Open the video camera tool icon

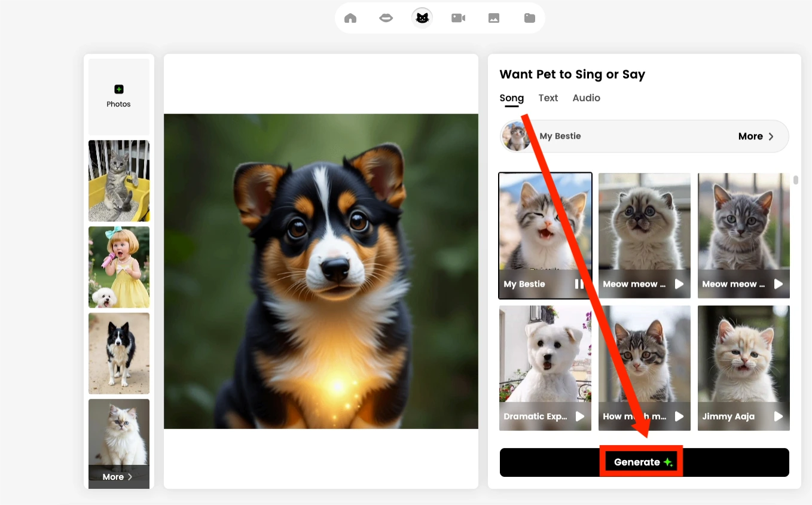[x=458, y=17]
